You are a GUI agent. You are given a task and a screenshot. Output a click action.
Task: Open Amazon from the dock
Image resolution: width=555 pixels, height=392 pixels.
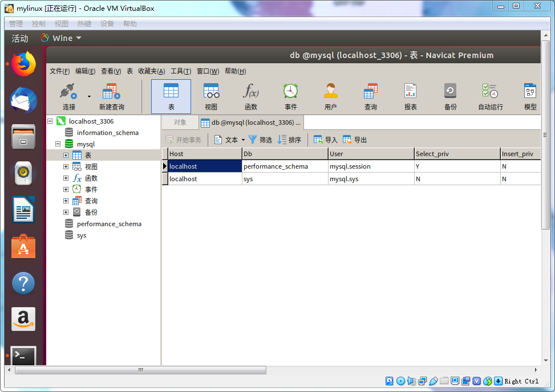coord(23,319)
